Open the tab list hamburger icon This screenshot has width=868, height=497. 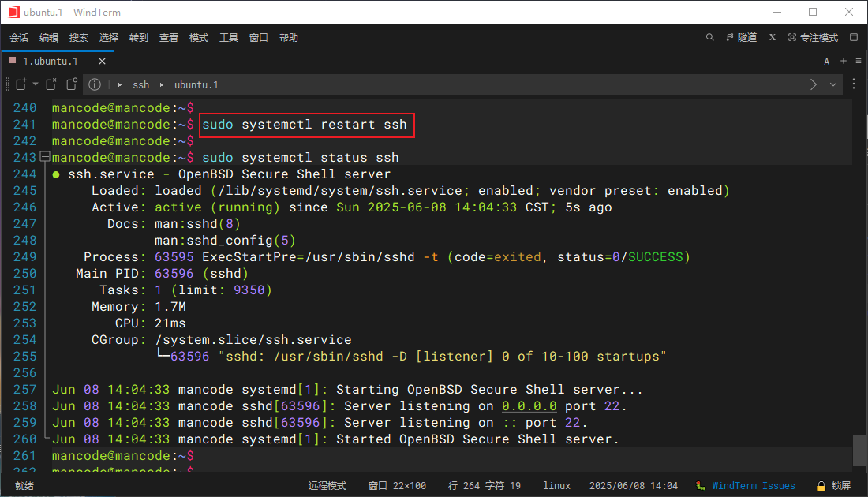click(859, 61)
